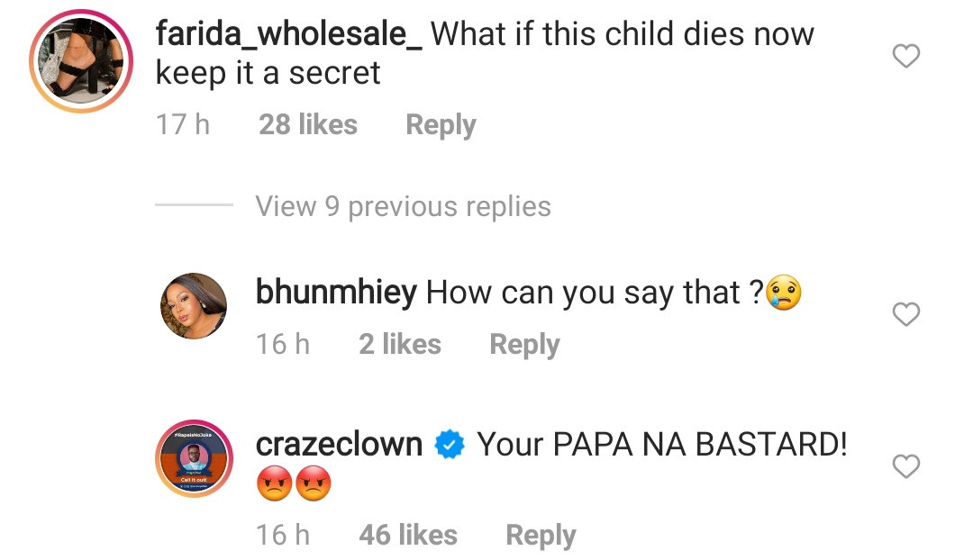This screenshot has width=973, height=560.
Task: Go to the bhunmhiey username profile
Action: click(336, 293)
